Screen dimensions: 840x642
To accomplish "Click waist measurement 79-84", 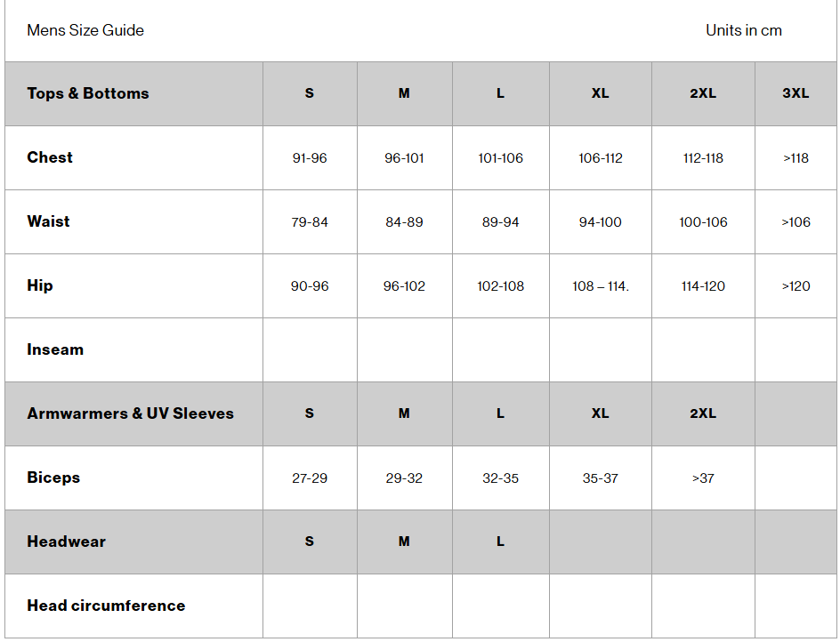I will (310, 222).
